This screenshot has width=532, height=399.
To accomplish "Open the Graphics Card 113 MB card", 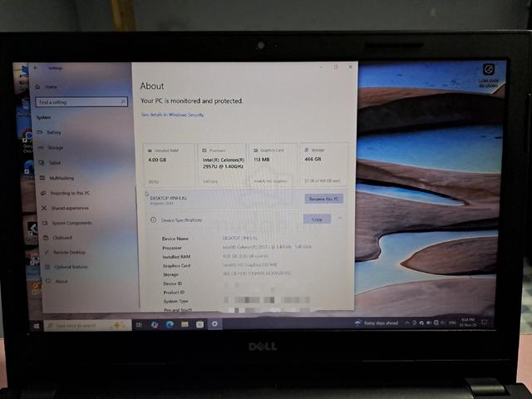I will click(x=273, y=165).
